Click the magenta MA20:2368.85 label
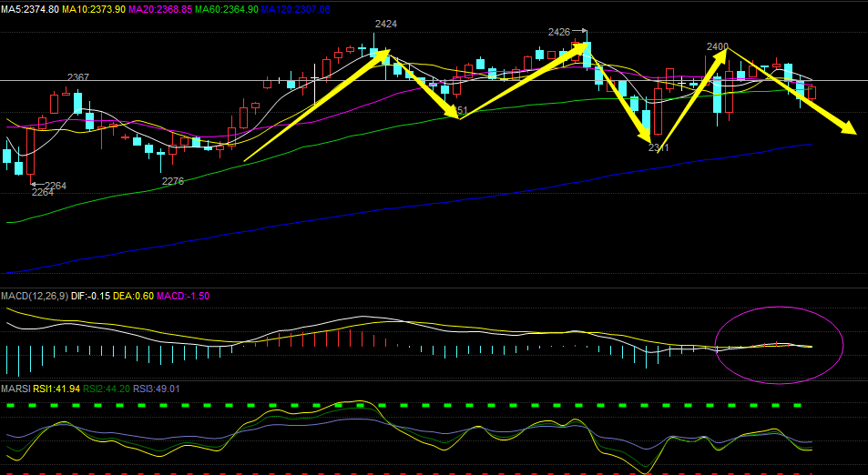 [160, 8]
